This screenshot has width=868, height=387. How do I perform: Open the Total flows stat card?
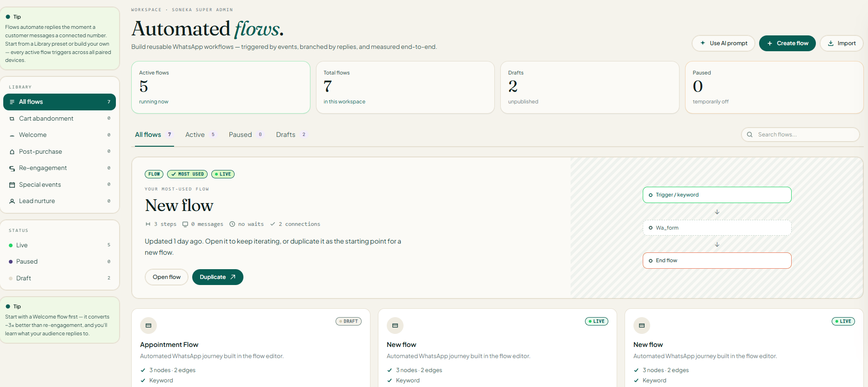click(405, 88)
